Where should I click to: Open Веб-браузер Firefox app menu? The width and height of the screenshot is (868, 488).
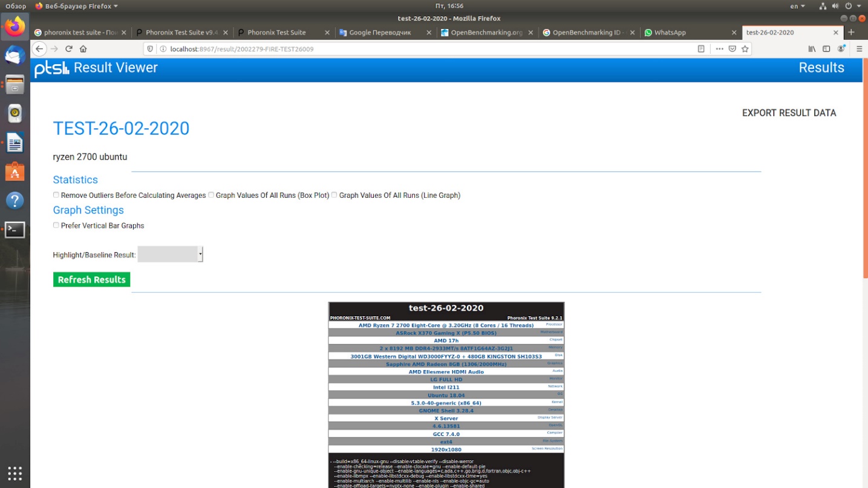pyautogui.click(x=76, y=6)
